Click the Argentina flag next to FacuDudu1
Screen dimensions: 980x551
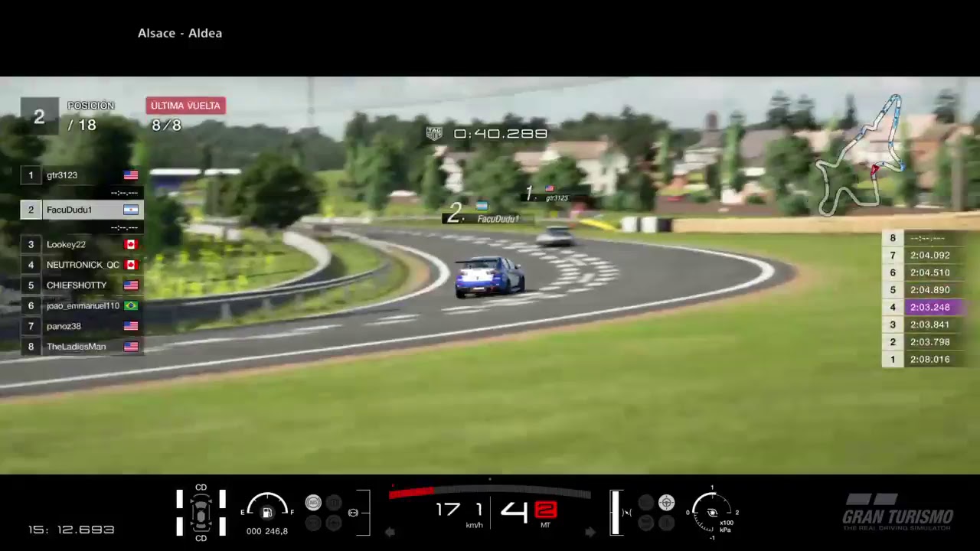pyautogui.click(x=131, y=210)
